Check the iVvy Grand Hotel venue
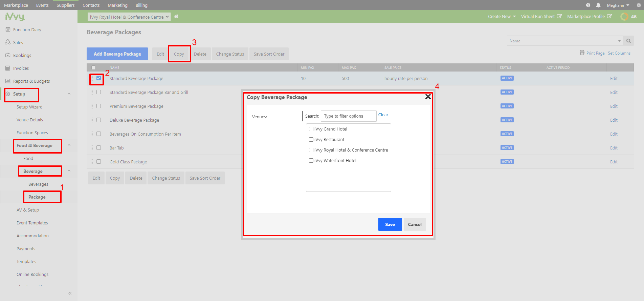 coord(311,129)
